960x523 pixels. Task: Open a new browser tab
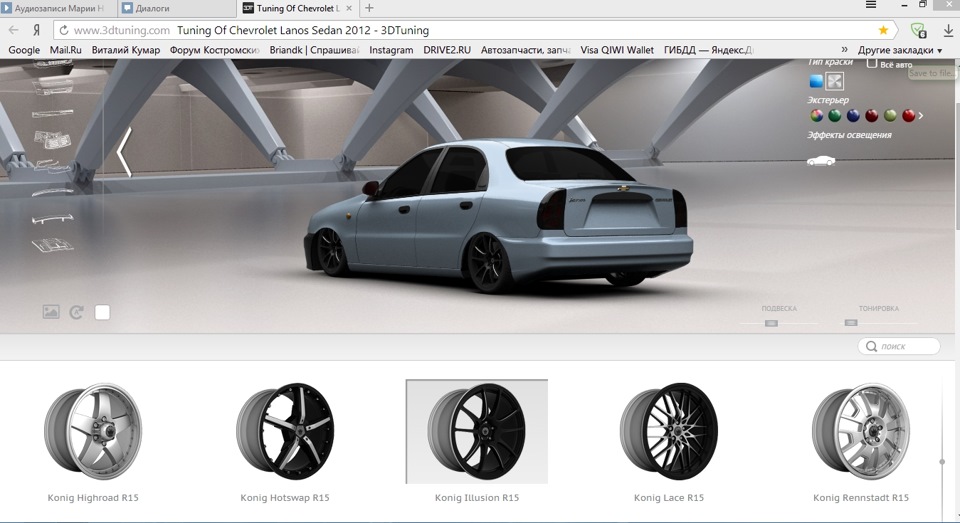click(x=369, y=8)
